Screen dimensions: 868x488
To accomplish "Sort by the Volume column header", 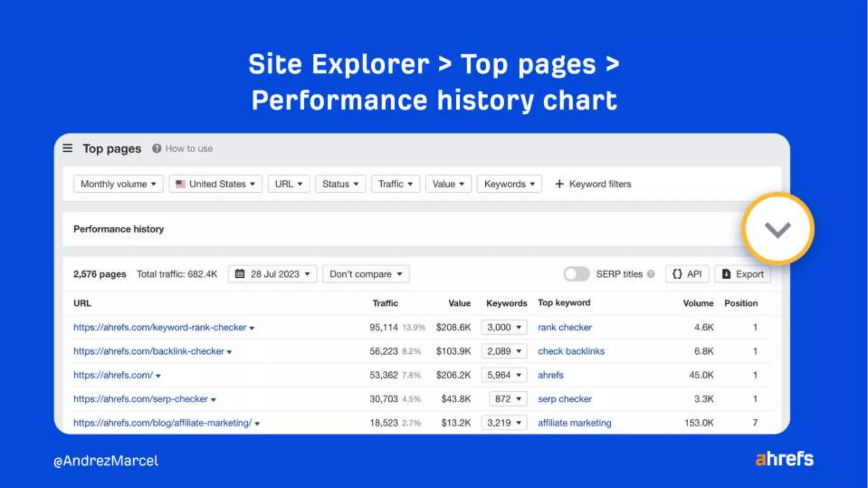I will click(x=698, y=303).
